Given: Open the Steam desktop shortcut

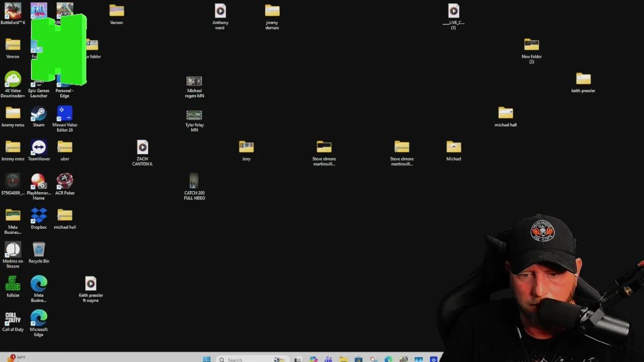Looking at the screenshot, I should point(39,117).
